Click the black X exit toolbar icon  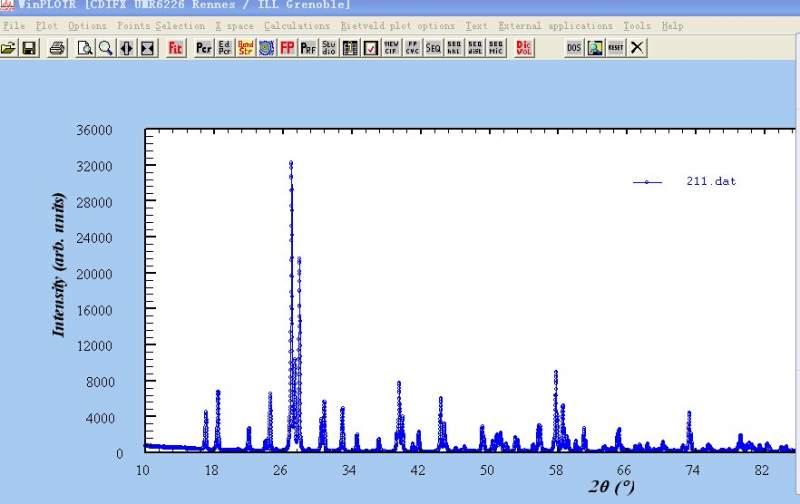tap(637, 48)
